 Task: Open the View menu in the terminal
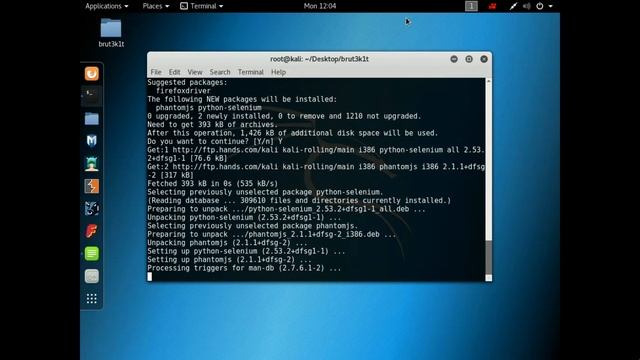pos(195,72)
